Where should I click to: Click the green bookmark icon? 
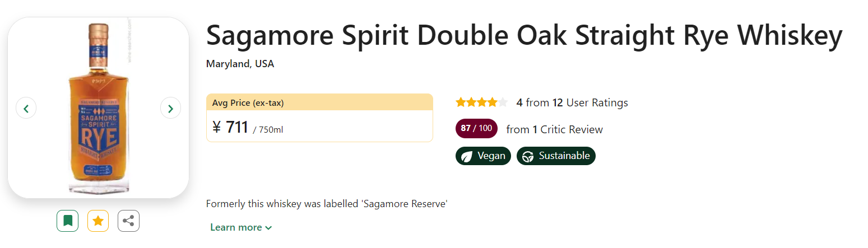click(x=68, y=221)
